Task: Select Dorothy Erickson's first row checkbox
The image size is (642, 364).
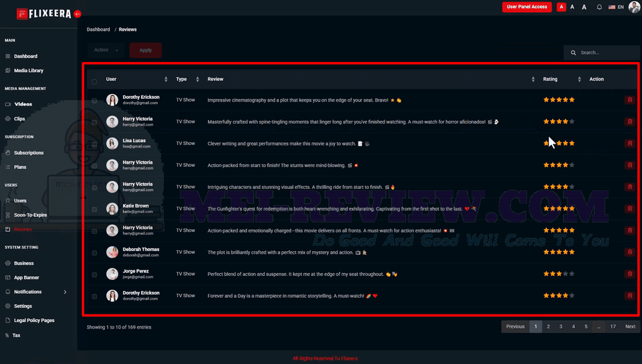Action: 94,101
